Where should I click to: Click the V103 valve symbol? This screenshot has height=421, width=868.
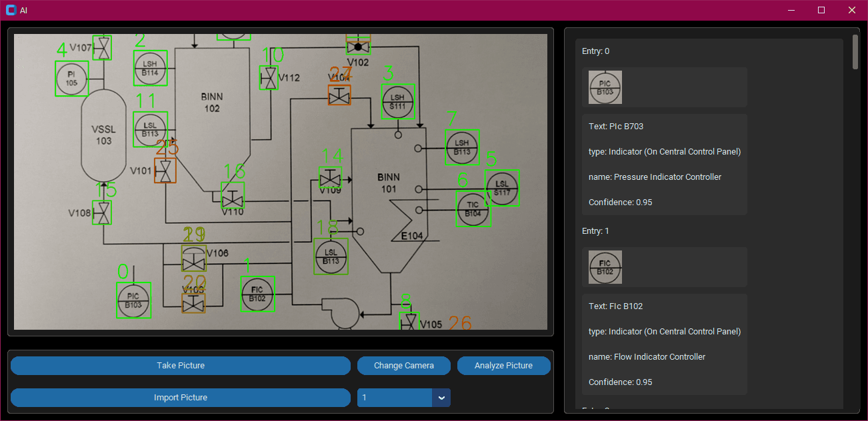click(193, 303)
